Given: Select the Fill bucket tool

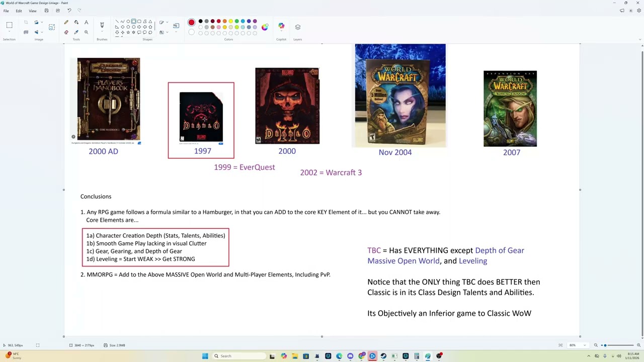Looking at the screenshot, I should (x=76, y=22).
